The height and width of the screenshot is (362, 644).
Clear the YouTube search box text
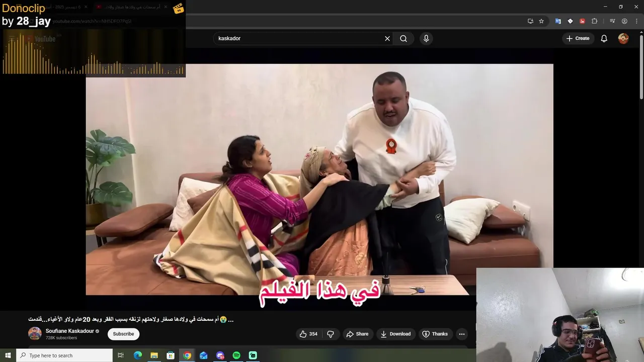(x=387, y=38)
